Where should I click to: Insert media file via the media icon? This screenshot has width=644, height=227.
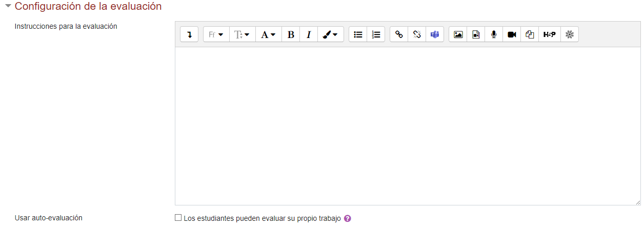pyautogui.click(x=476, y=34)
